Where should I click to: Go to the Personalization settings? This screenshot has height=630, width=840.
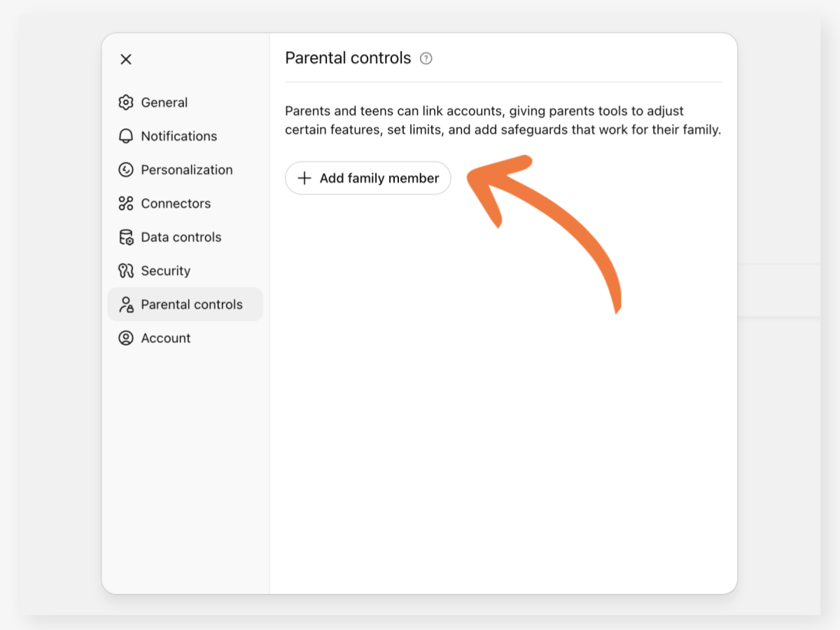187,169
